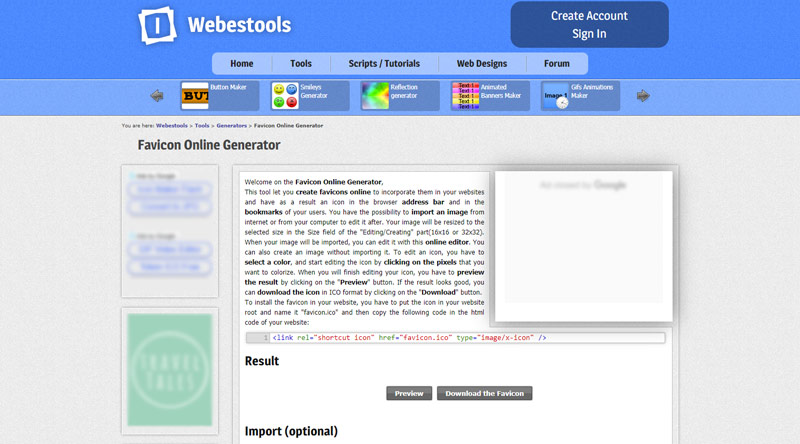Open the Home menu item
This screenshot has height=444, width=800.
241,64
